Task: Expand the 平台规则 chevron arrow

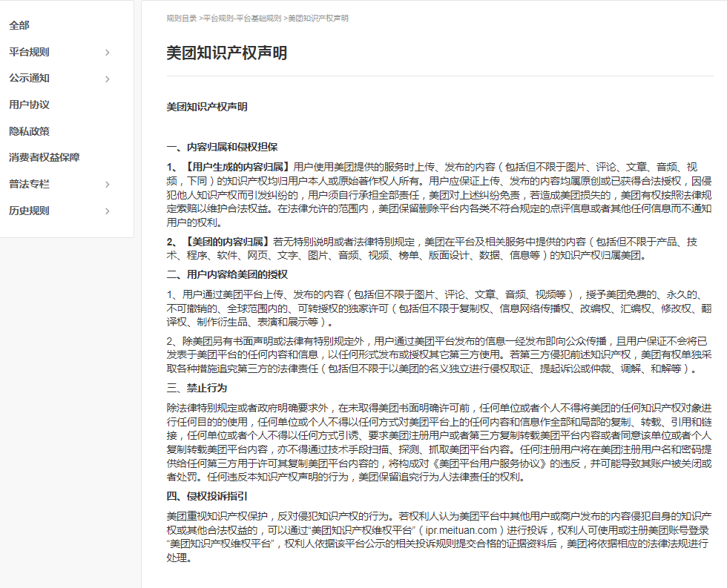Action: [x=108, y=53]
